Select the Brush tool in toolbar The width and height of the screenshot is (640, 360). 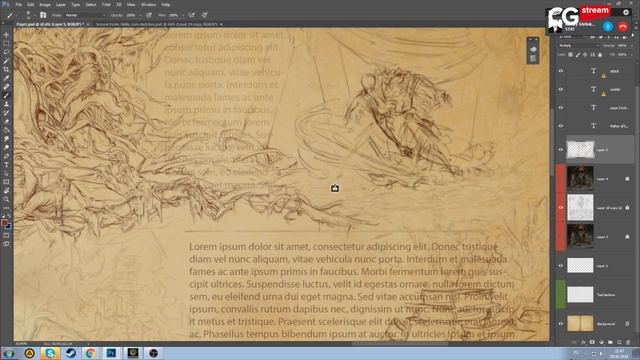click(x=6, y=96)
